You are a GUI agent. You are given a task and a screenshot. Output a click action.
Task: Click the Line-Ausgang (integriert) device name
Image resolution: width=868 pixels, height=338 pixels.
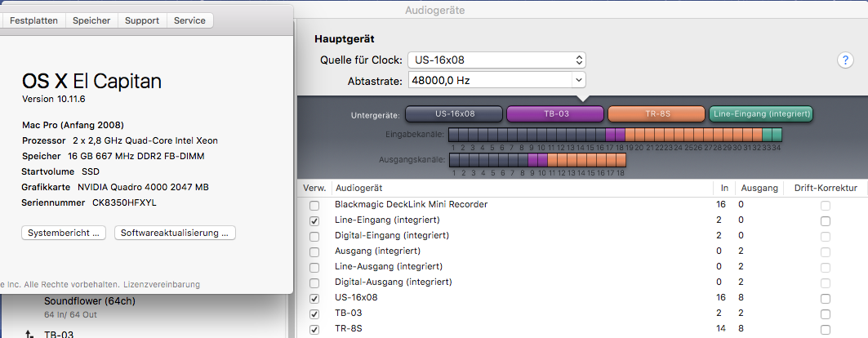tap(389, 266)
